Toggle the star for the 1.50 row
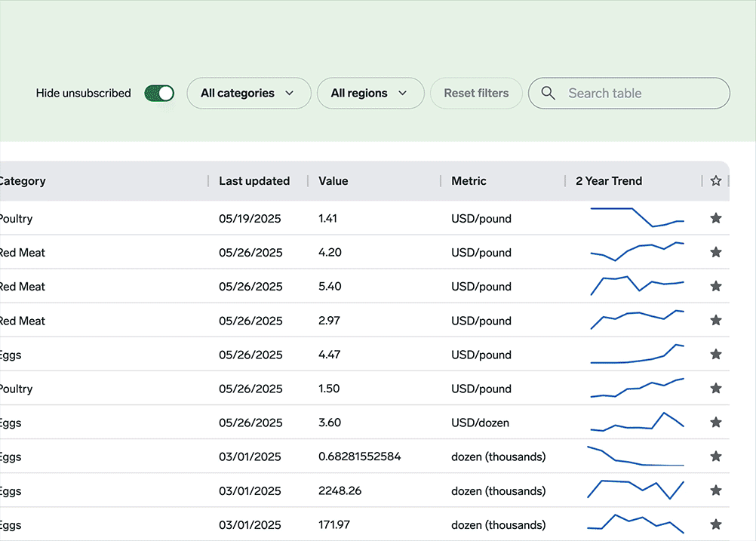The image size is (756, 541). 716,388
